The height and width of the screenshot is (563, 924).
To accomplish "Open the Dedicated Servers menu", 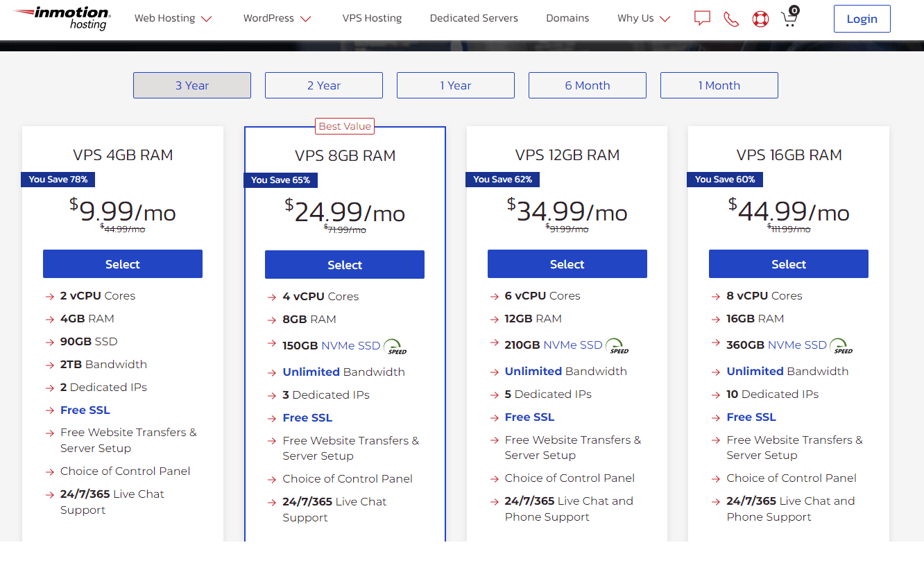I will pyautogui.click(x=474, y=18).
